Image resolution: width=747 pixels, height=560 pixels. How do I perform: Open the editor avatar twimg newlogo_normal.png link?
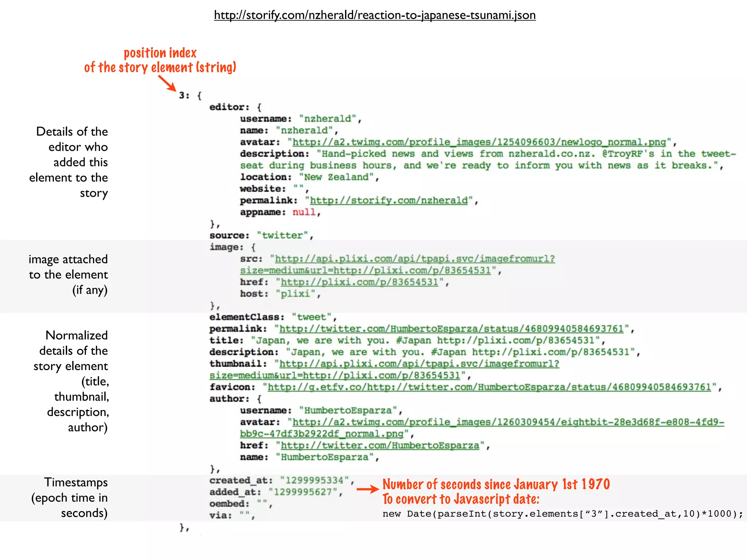pyautogui.click(x=479, y=142)
